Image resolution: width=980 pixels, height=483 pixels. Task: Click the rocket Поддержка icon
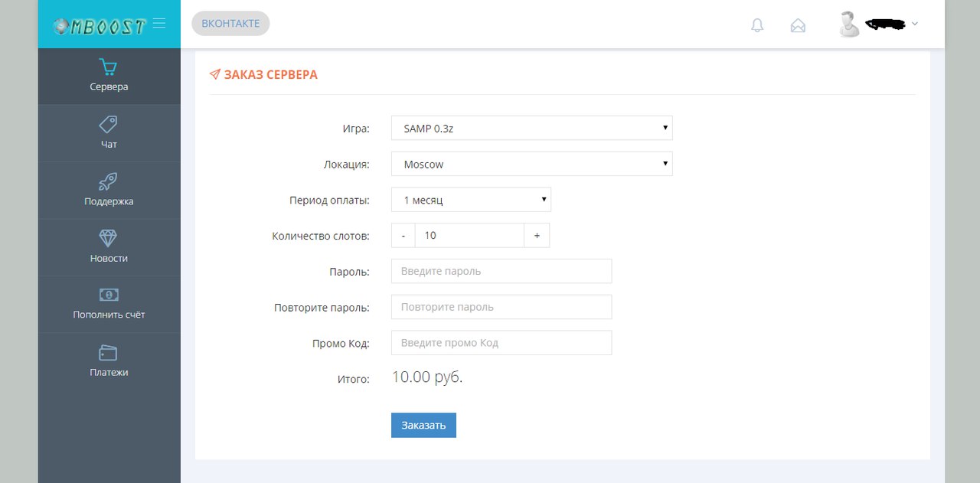point(109,181)
